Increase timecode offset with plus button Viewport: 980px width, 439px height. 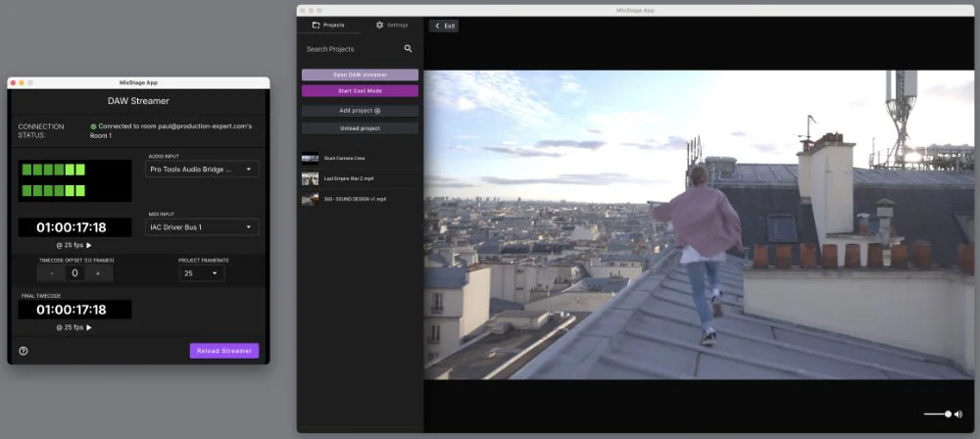click(x=97, y=273)
